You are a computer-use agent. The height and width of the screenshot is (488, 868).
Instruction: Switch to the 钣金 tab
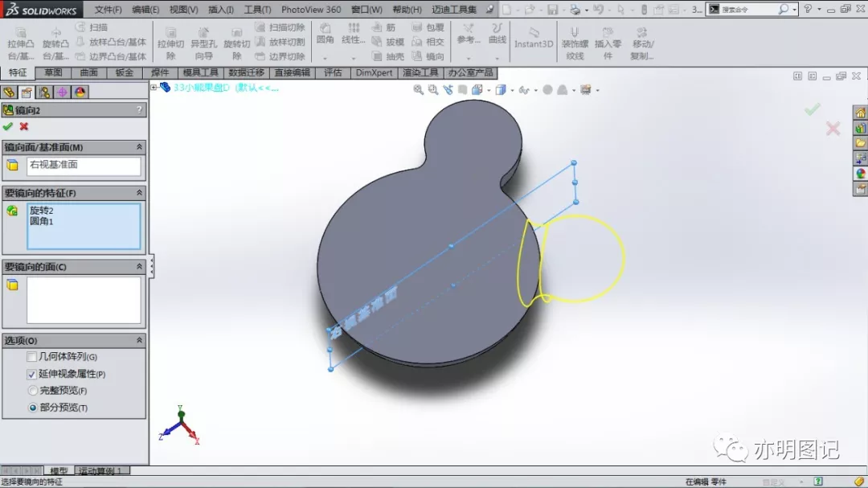click(124, 73)
